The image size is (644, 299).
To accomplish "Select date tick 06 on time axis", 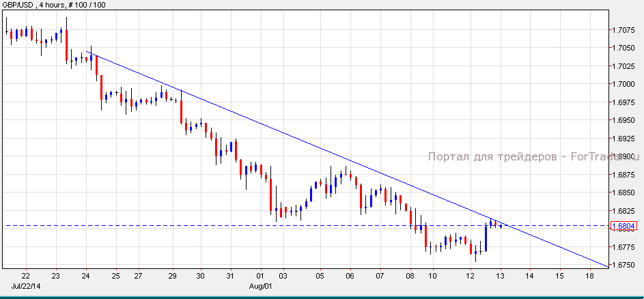I will 350,276.
